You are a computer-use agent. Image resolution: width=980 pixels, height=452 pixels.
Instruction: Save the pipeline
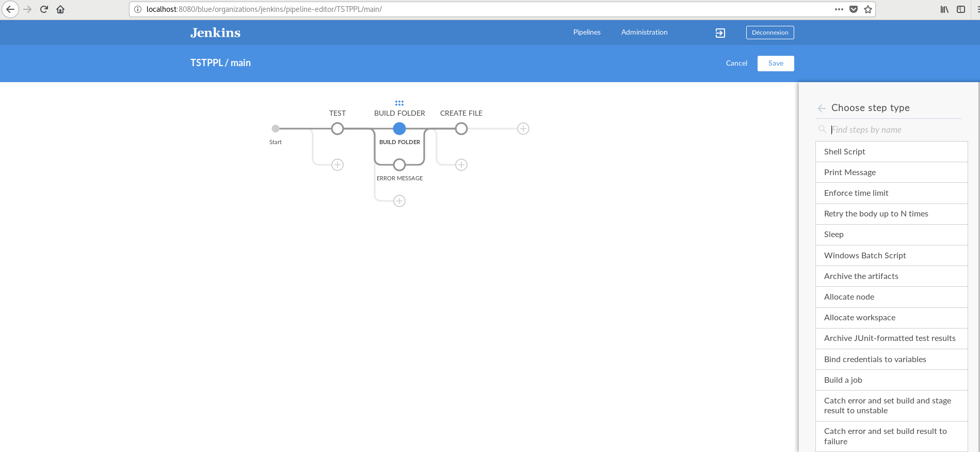pyautogui.click(x=776, y=64)
